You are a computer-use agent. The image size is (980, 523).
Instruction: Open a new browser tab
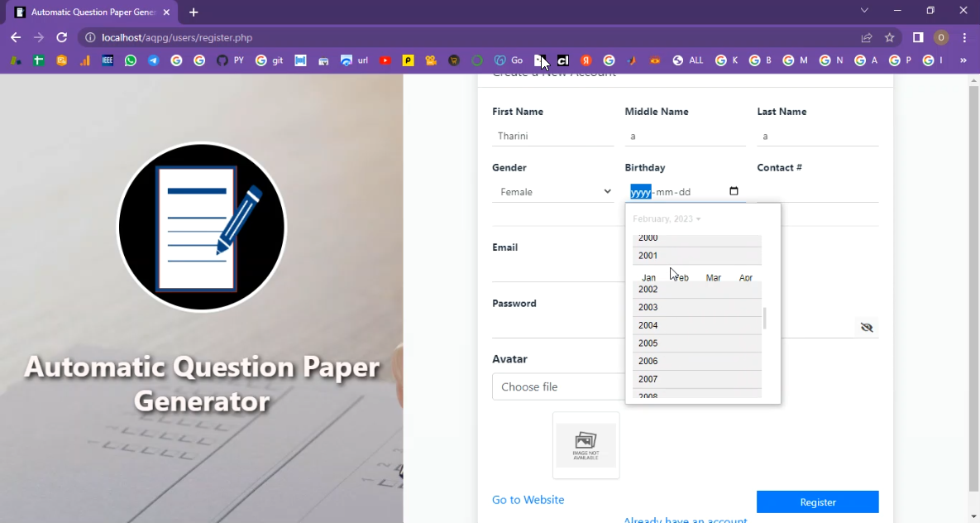click(194, 12)
